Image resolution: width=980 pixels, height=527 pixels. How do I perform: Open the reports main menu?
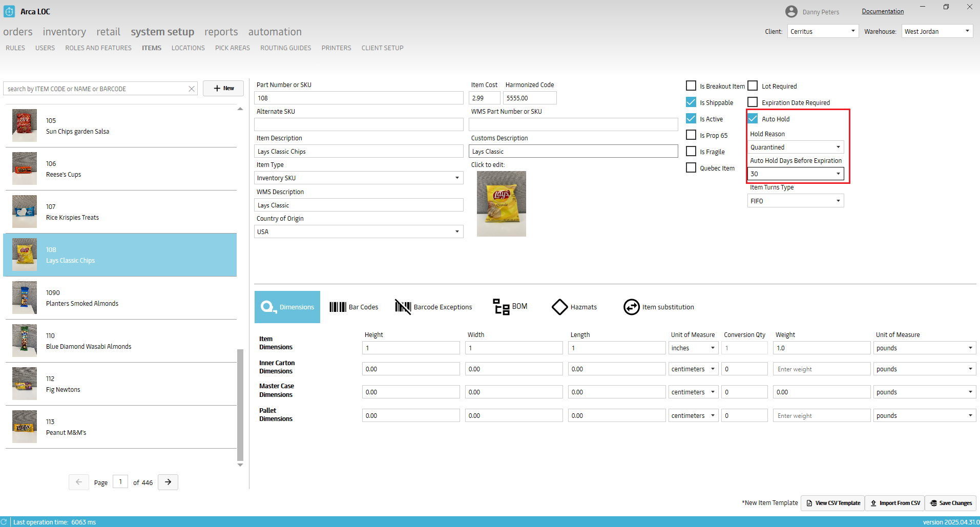pos(221,32)
